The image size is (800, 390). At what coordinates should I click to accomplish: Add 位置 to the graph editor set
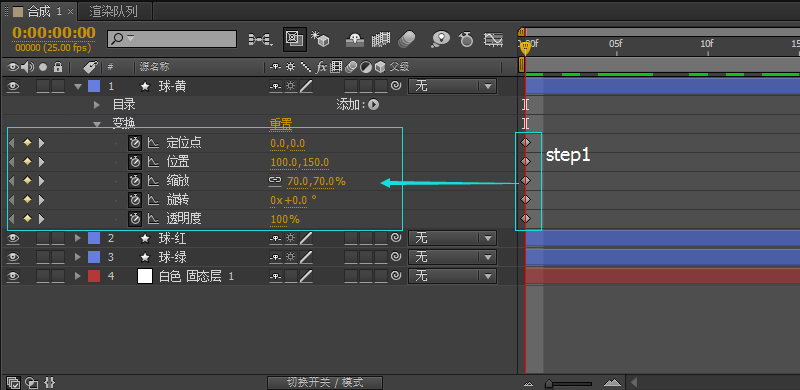pyautogui.click(x=153, y=162)
